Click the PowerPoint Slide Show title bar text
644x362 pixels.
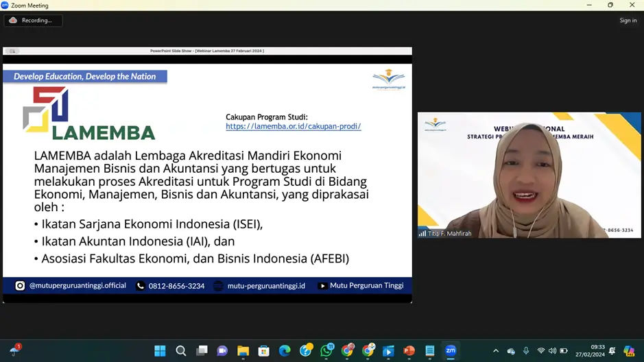point(207,51)
